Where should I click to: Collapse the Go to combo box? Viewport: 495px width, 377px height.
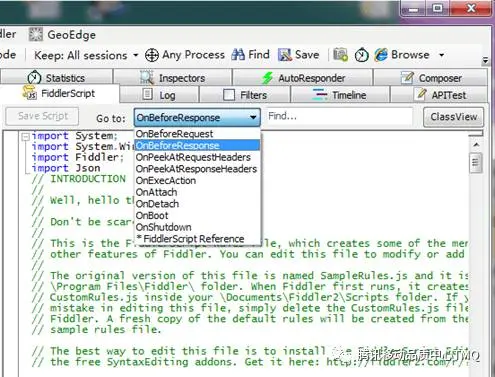(253, 117)
